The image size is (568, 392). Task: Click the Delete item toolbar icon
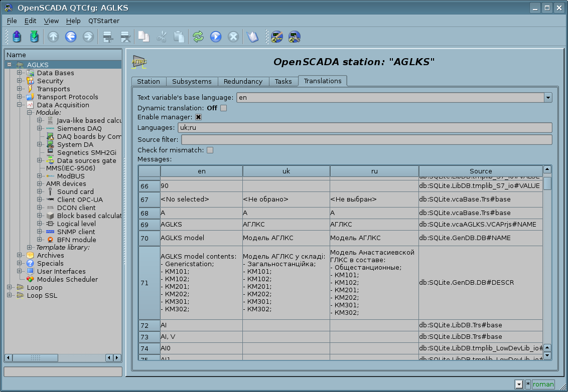(x=125, y=37)
